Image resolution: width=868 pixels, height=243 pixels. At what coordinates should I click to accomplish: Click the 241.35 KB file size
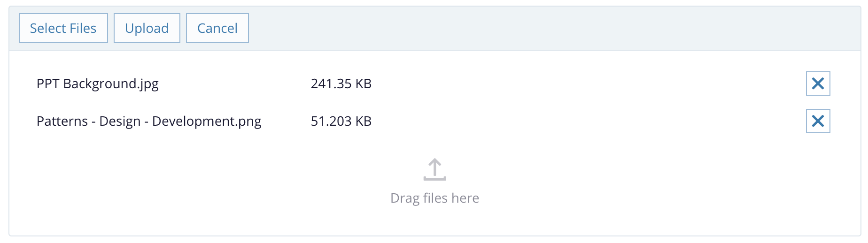coord(341,84)
